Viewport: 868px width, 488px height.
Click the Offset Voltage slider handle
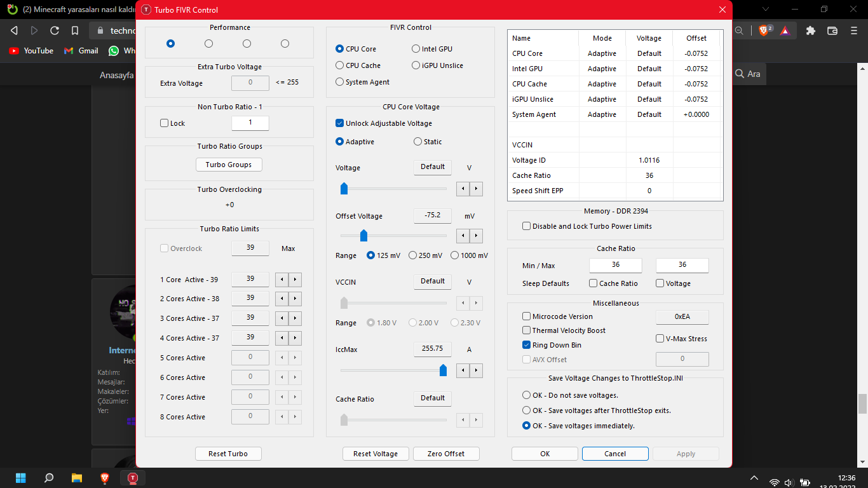[363, 236]
